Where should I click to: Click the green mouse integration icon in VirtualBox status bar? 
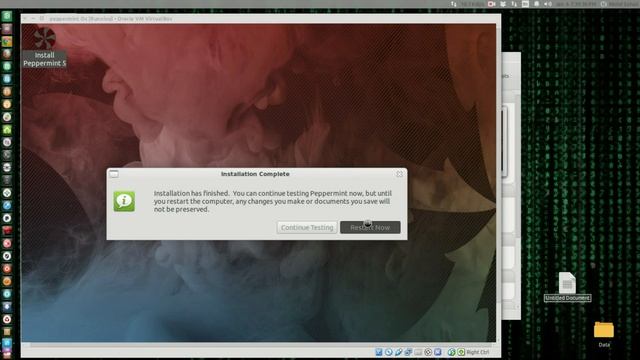(x=451, y=352)
